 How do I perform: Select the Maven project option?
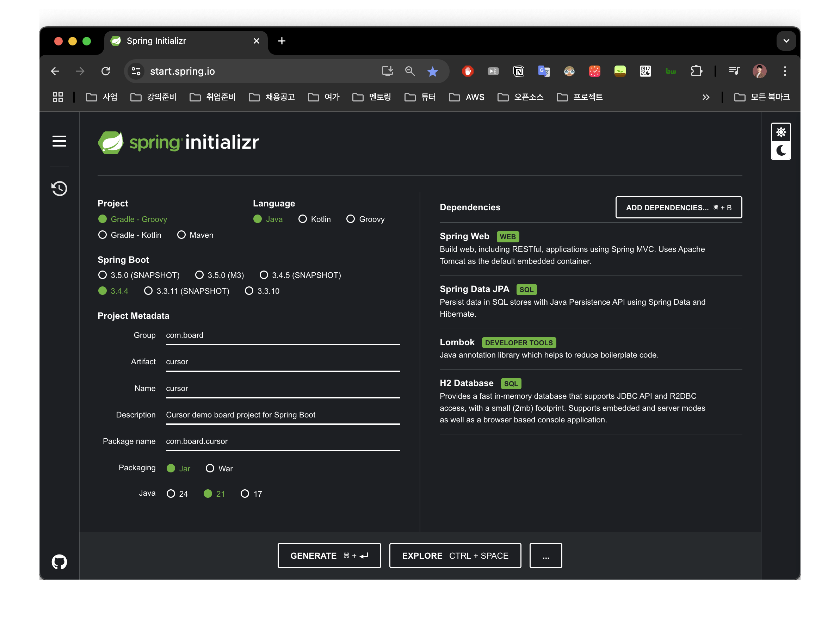pyautogui.click(x=181, y=235)
